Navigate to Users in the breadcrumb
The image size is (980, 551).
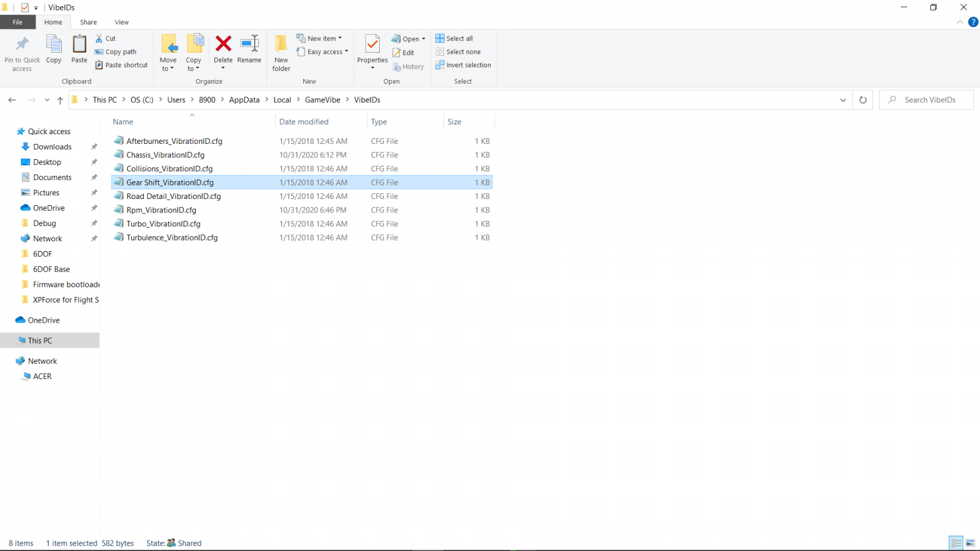click(x=176, y=100)
